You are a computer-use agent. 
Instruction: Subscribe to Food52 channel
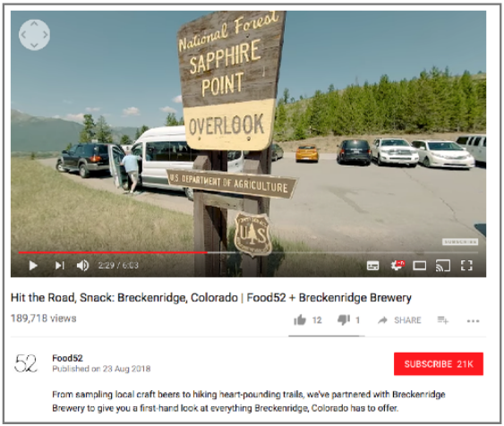439,363
